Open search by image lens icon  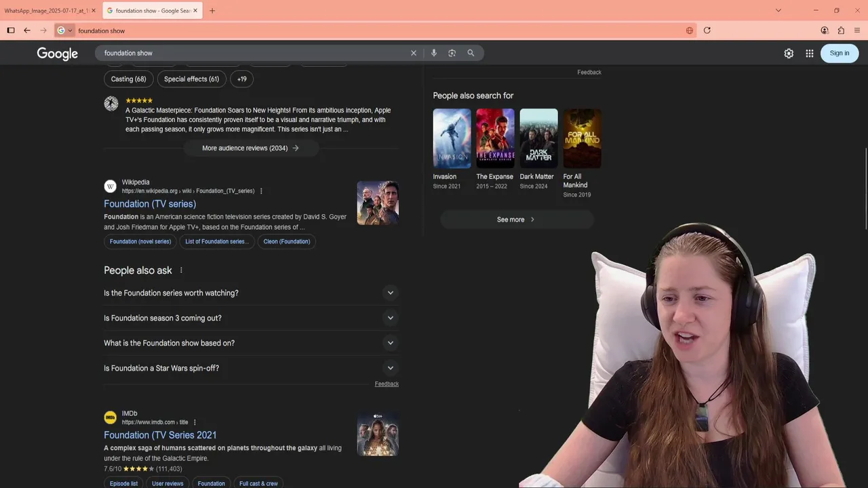pos(452,53)
